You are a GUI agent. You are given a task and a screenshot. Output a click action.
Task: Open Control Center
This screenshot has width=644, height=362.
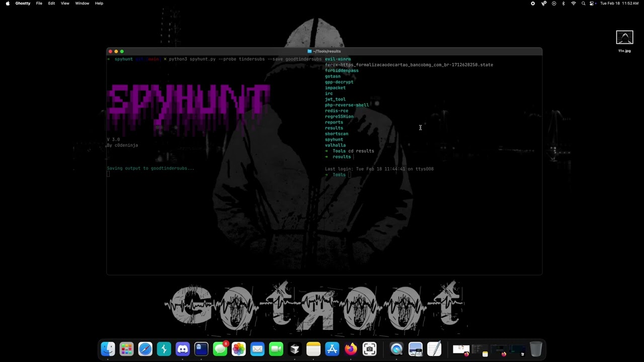click(593, 4)
